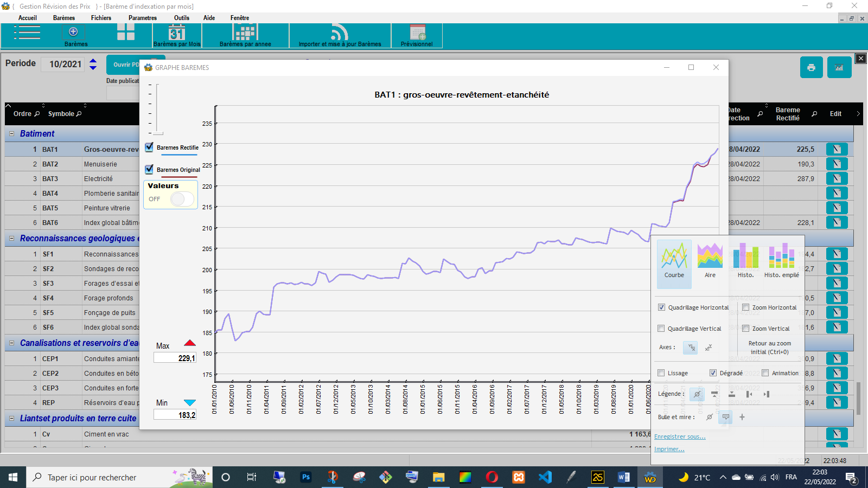Click the teal printer button
Image resolution: width=868 pixels, height=488 pixels.
pyautogui.click(x=811, y=68)
